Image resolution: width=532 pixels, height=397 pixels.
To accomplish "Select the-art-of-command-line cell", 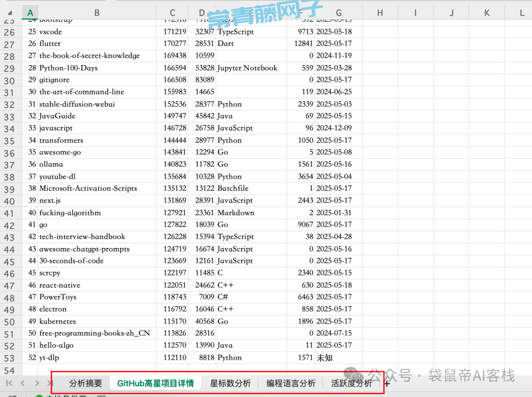I will click(x=97, y=92).
